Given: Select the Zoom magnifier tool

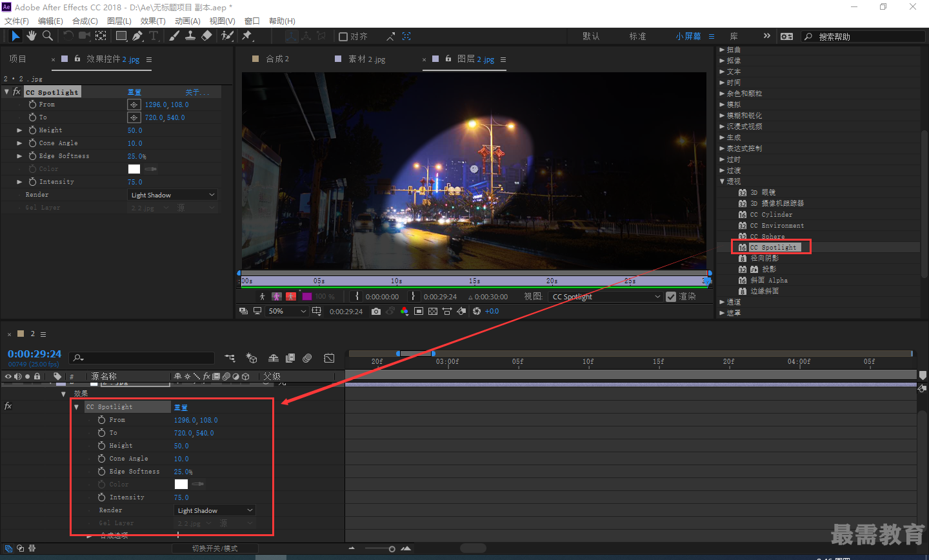Looking at the screenshot, I should point(47,36).
